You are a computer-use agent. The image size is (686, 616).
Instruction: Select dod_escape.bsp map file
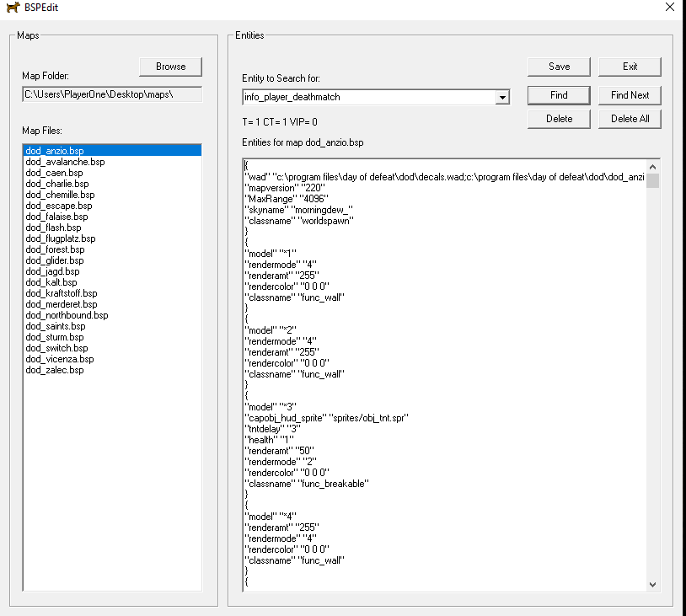point(112,206)
